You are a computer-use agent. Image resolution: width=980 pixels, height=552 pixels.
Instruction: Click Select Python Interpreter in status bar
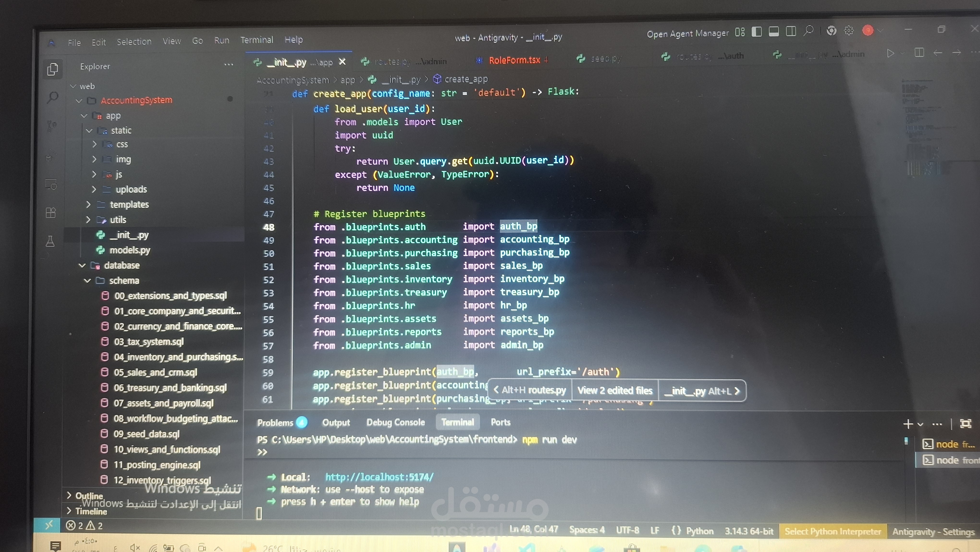point(832,531)
